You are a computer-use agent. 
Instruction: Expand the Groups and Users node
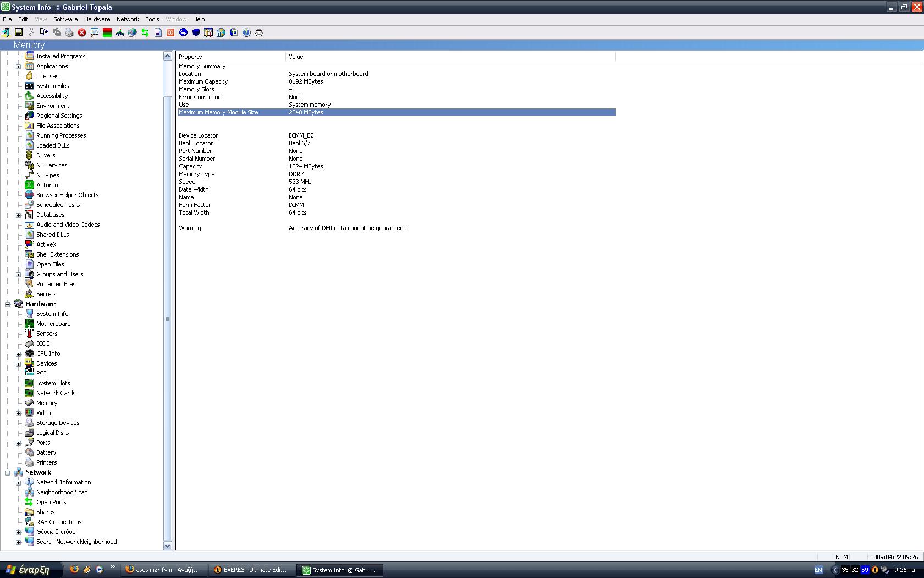pos(18,275)
